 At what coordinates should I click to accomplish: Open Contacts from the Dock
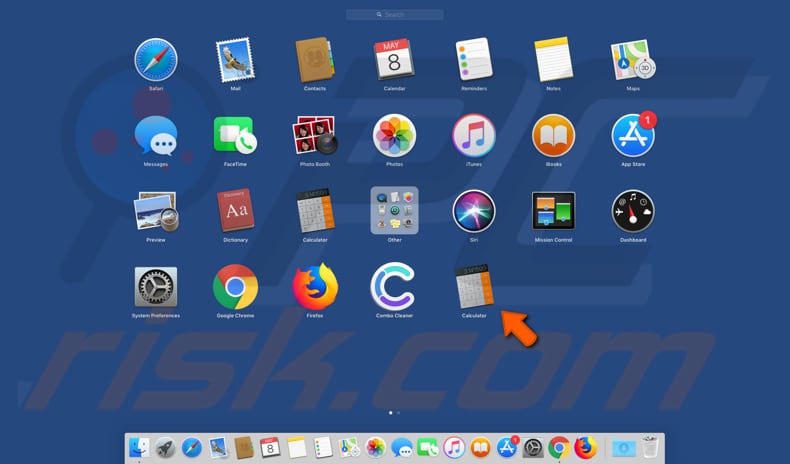244,447
